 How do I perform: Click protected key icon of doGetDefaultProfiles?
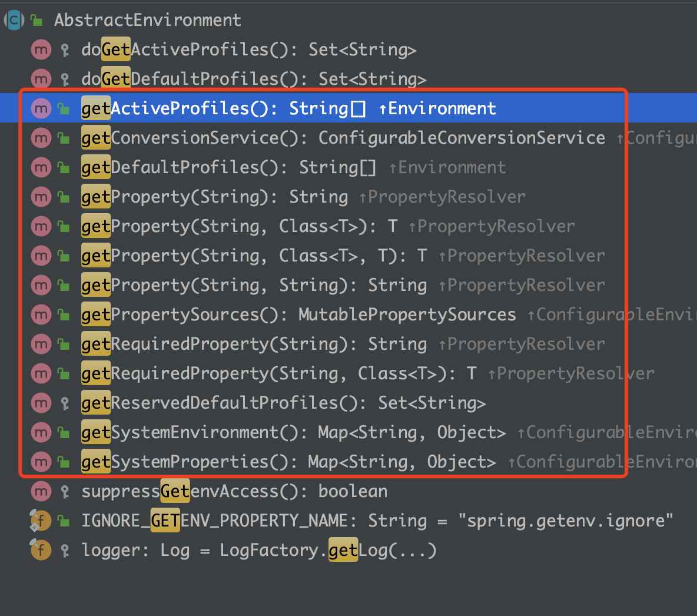tap(65, 80)
